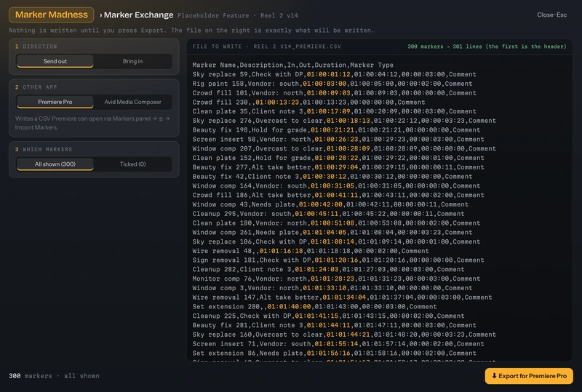Click Close · Esc in the header
The height and width of the screenshot is (392, 582).
[551, 15]
